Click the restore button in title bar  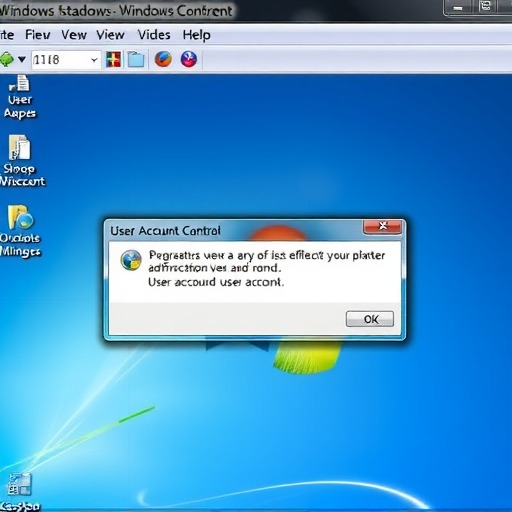click(485, 7)
